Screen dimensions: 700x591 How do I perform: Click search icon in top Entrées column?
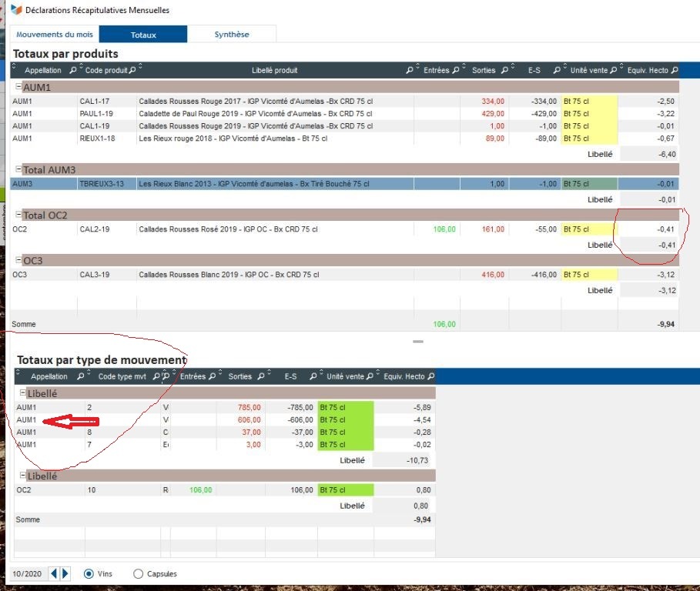coord(455,71)
